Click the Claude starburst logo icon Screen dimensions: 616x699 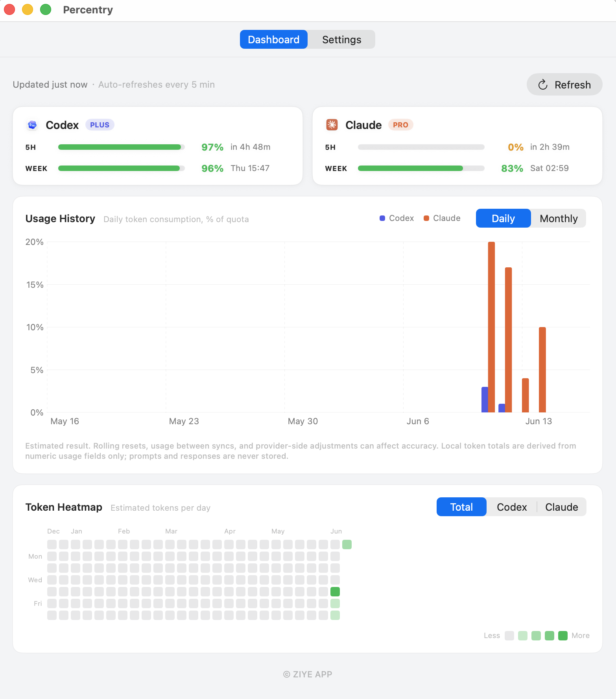(x=332, y=125)
